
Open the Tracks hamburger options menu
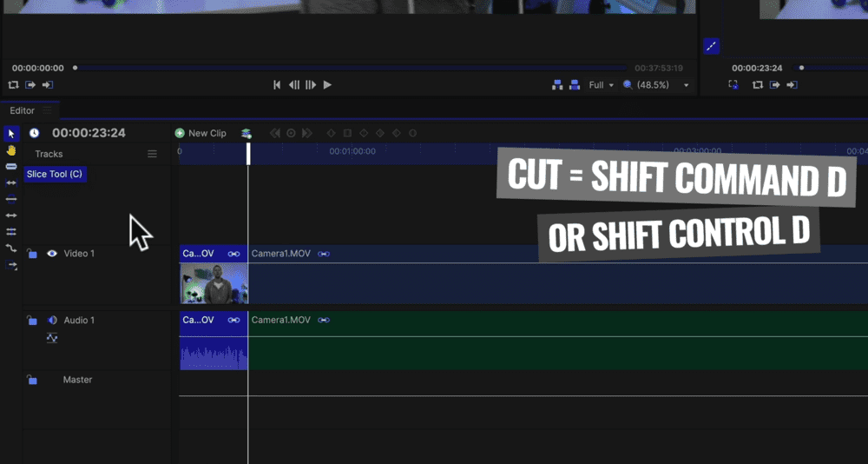(x=152, y=154)
